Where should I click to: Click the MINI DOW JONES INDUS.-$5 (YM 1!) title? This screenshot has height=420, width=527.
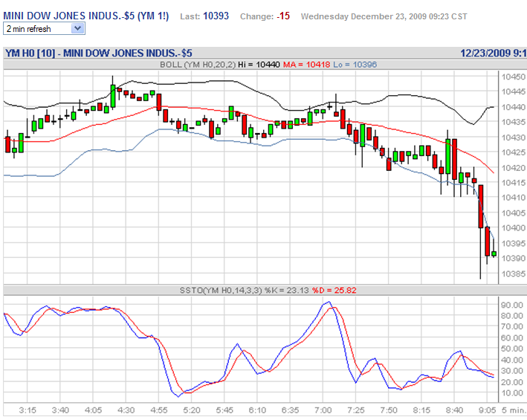click(x=86, y=16)
